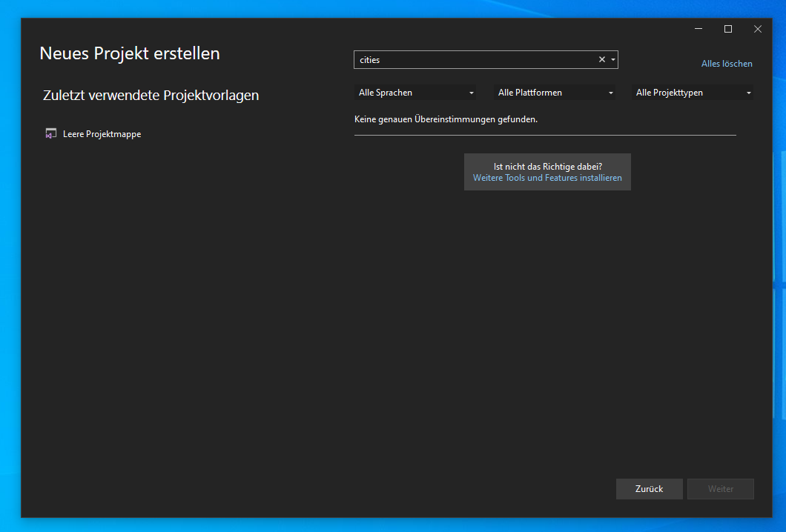Expand the project type filter chevron
The height and width of the screenshot is (532, 786).
[749, 92]
